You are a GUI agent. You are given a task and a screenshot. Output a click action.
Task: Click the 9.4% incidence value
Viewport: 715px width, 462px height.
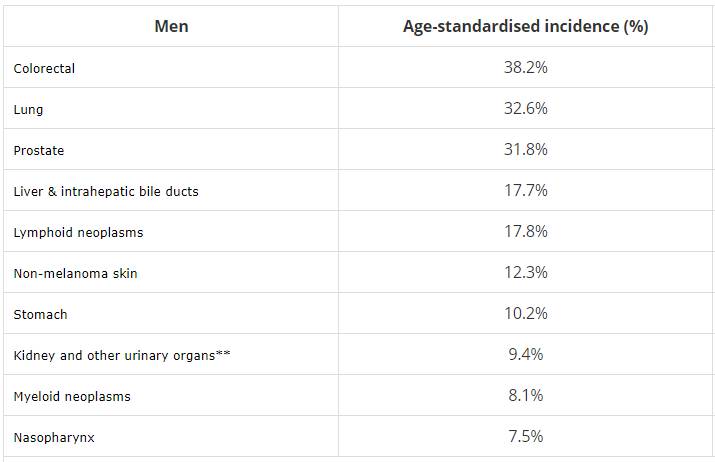[x=525, y=355]
